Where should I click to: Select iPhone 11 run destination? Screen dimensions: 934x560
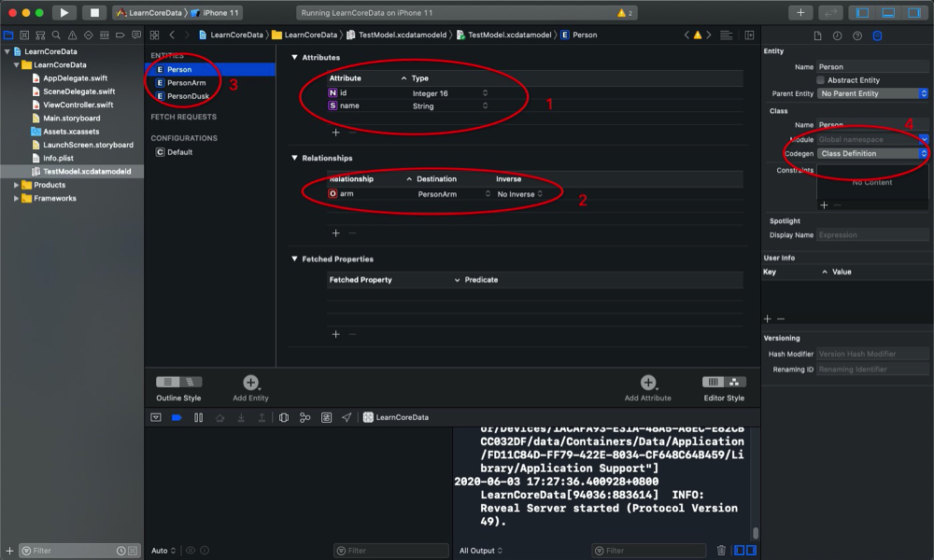click(215, 12)
